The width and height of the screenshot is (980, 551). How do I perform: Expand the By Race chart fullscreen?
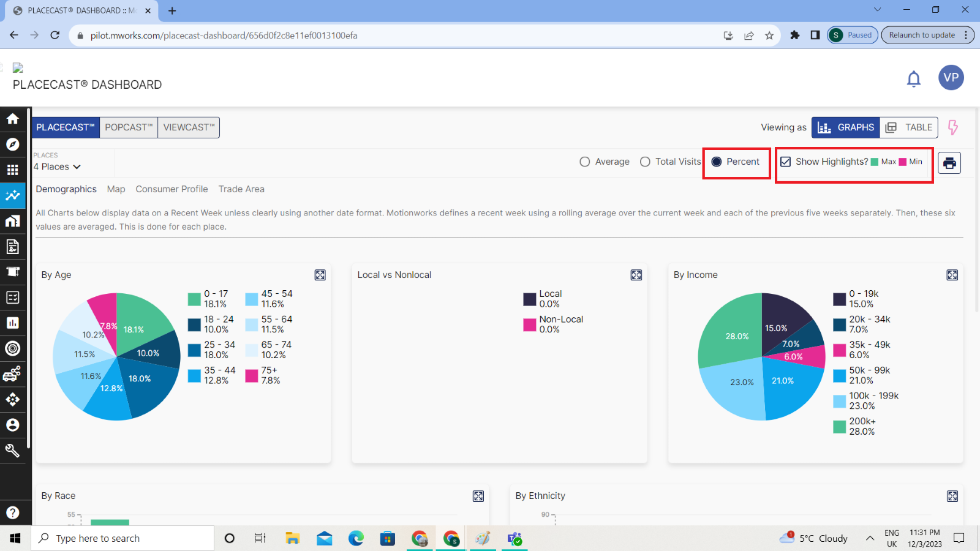pos(478,496)
